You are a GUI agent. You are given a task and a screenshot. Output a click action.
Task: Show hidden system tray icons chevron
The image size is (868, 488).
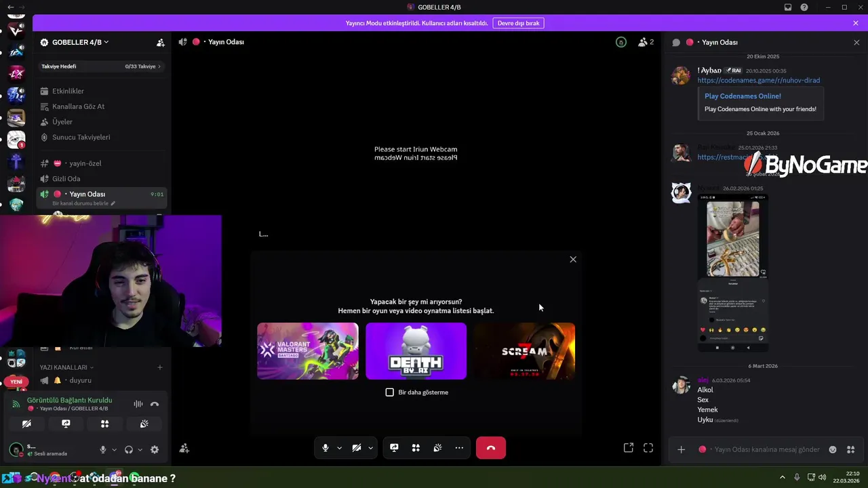(782, 477)
